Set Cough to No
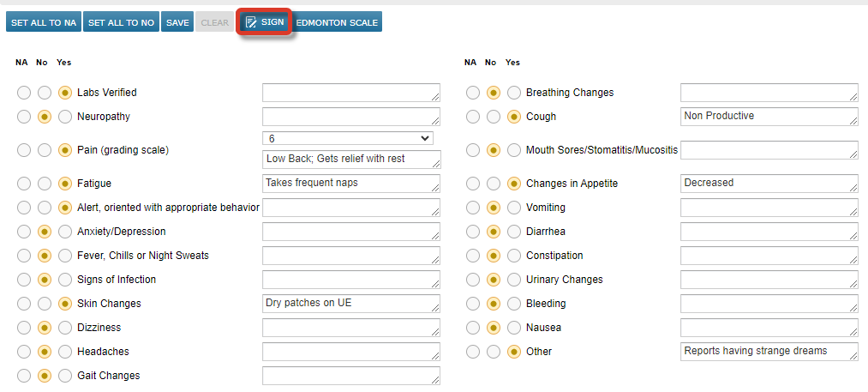Image resolution: width=868 pixels, height=392 pixels. pyautogui.click(x=494, y=117)
